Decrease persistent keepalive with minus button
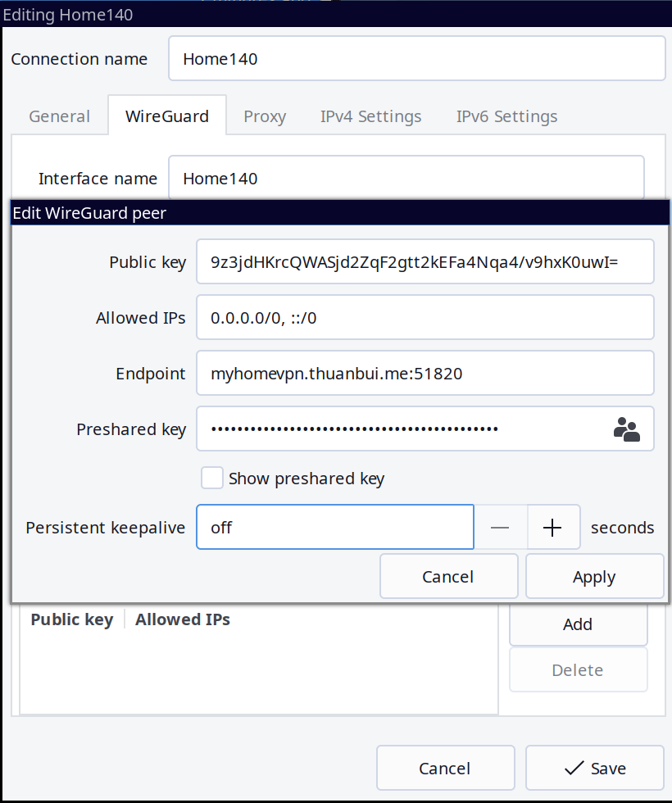 500,529
